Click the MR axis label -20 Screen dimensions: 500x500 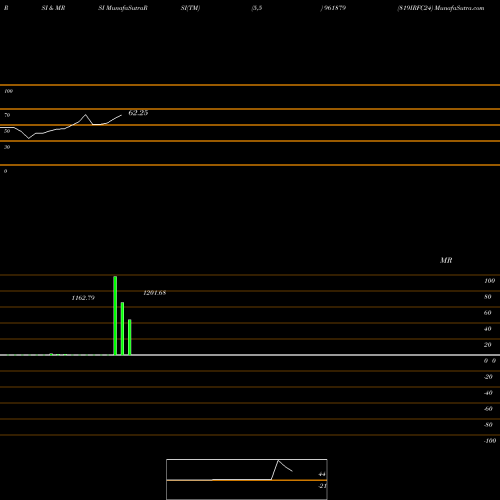(x=488, y=377)
